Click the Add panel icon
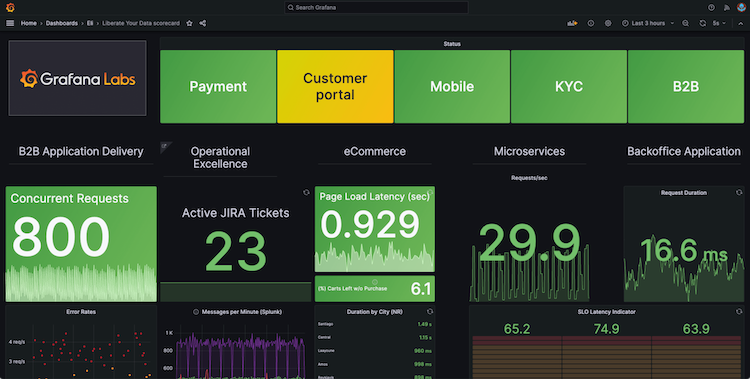The width and height of the screenshot is (750, 379). (572, 23)
